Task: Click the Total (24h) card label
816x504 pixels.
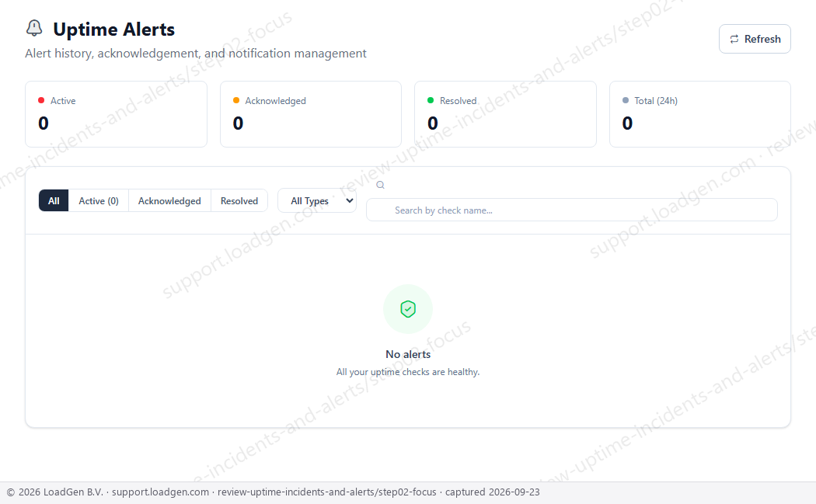Action: pyautogui.click(x=656, y=101)
